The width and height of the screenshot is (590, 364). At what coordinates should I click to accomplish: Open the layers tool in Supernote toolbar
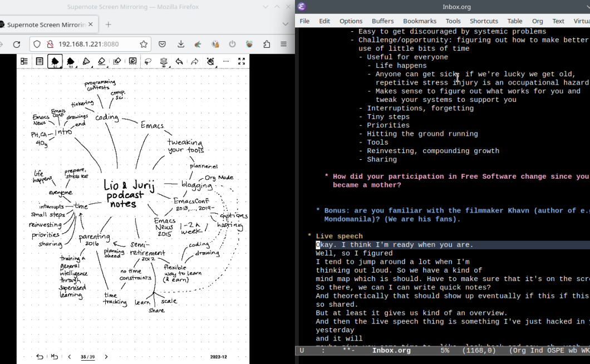click(x=164, y=61)
